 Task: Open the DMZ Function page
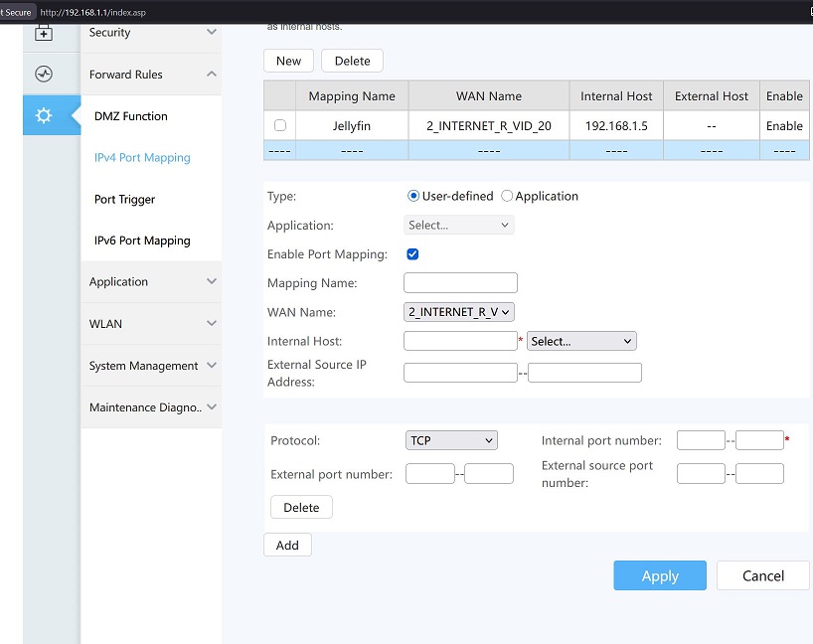(130, 116)
